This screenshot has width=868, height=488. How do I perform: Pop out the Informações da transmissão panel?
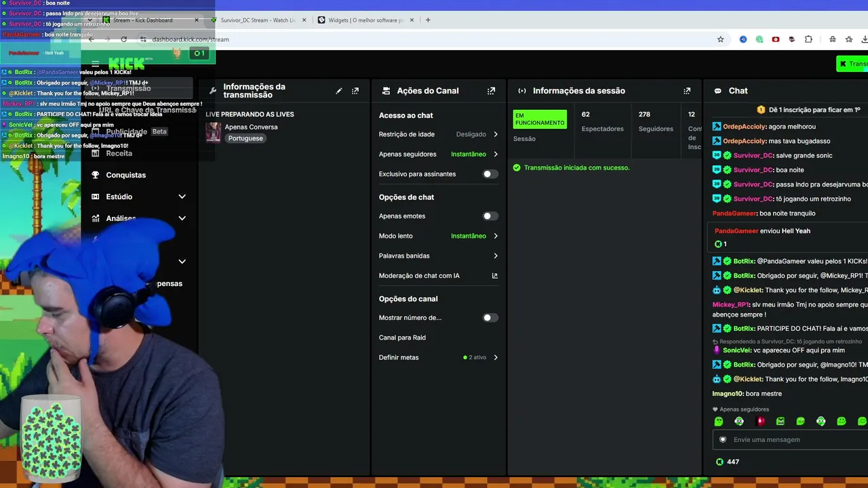[355, 91]
